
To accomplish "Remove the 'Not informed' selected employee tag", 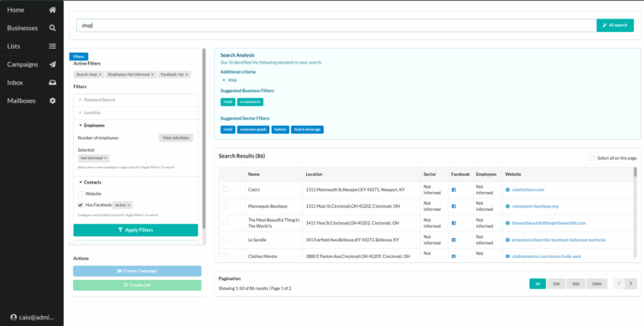I will (x=106, y=158).
